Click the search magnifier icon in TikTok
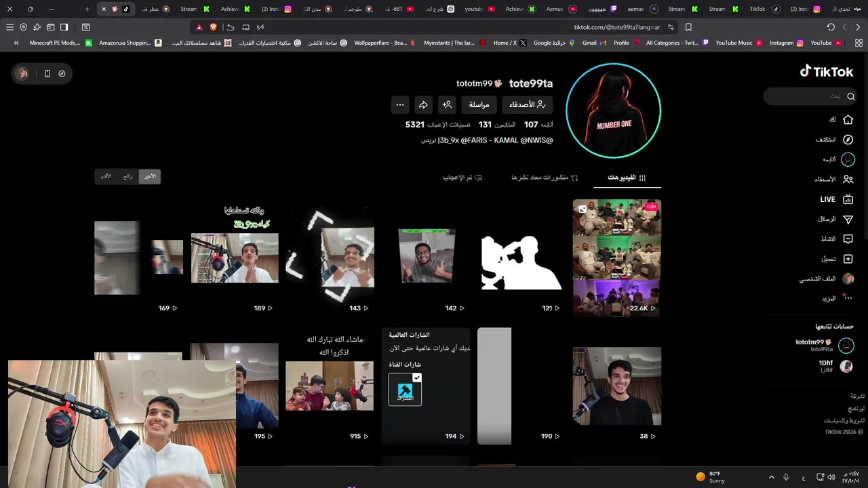This screenshot has height=488, width=868. 850,96
